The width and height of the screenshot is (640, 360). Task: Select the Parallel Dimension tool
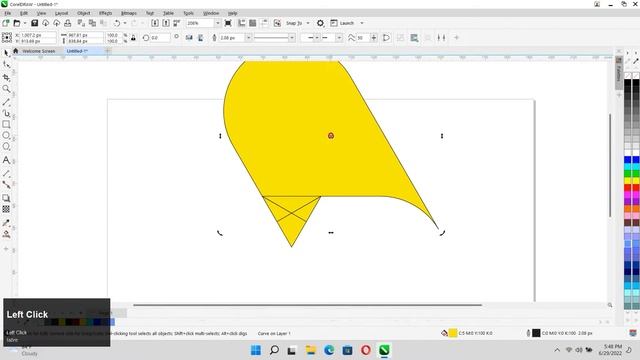click(x=6, y=173)
